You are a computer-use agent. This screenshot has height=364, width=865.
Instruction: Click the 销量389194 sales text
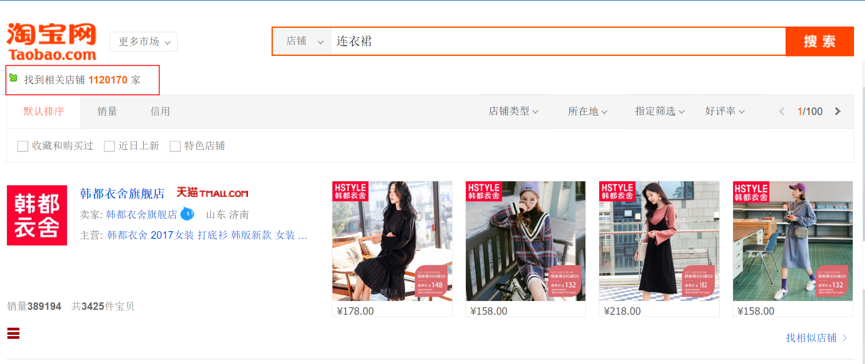tap(34, 306)
